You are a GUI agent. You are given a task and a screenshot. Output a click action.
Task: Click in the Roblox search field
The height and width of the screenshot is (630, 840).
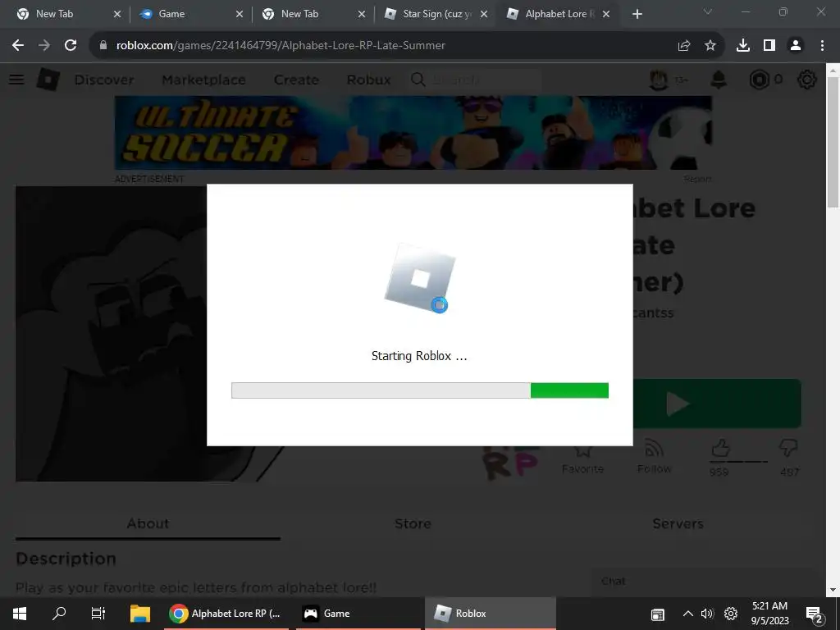(x=474, y=80)
